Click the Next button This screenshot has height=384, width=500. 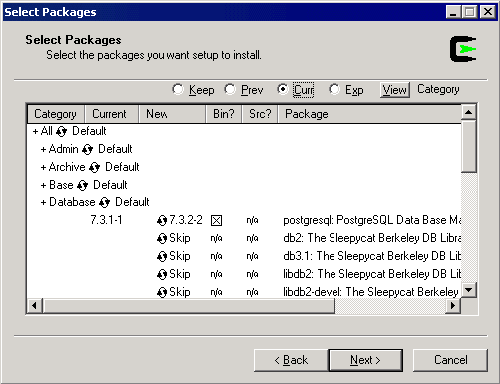tap(366, 360)
